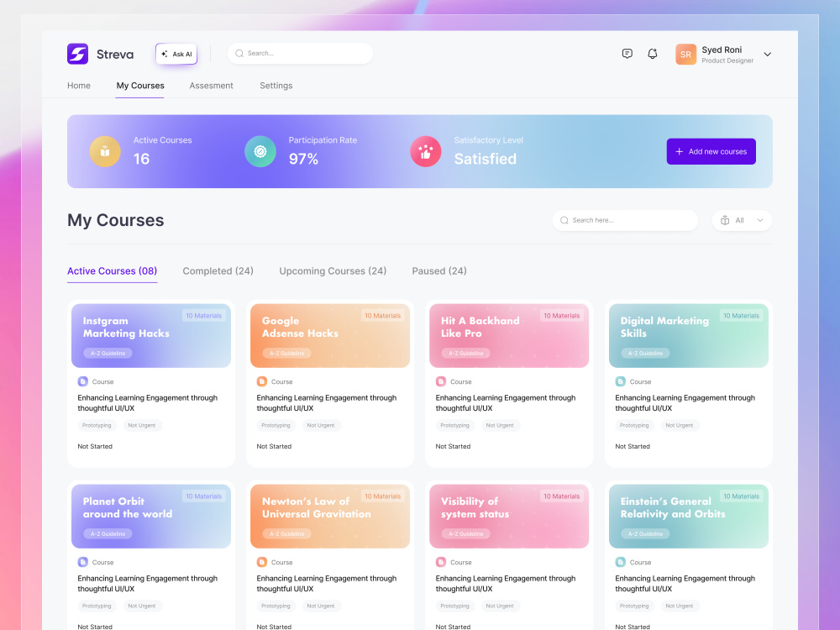Expand the Syed Roni account dropdown

pyautogui.click(x=767, y=54)
